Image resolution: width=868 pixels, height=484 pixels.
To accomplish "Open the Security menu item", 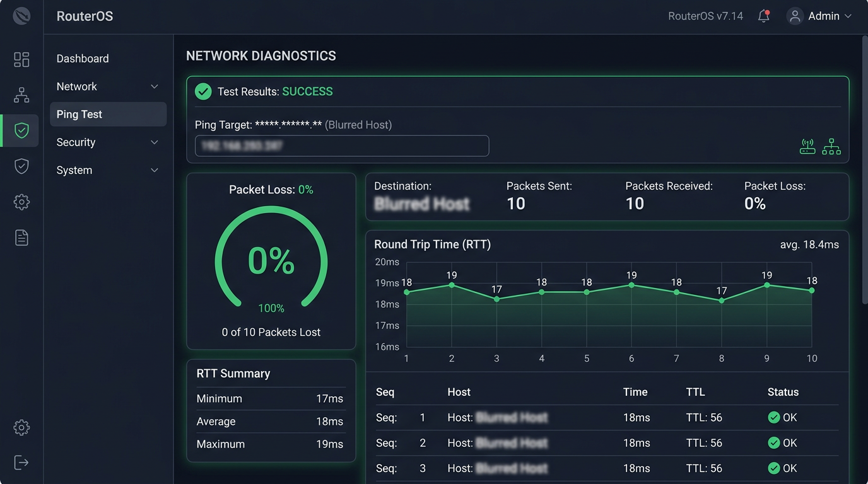I will point(108,142).
